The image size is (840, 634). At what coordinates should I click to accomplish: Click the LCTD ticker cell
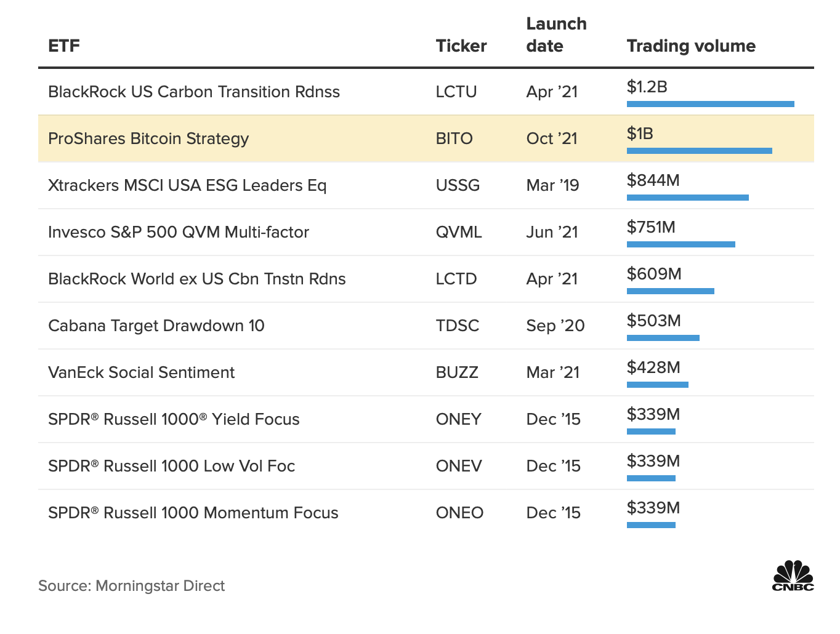(x=456, y=279)
